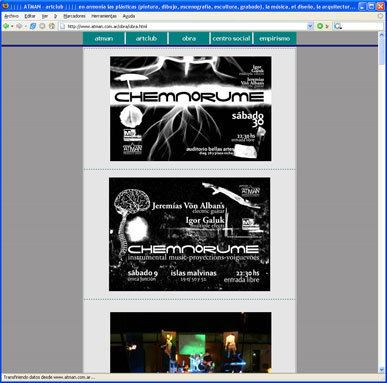Click the Firefox icon in the title bar
Viewport: 387px width, 383px height.
[x=5, y=6]
